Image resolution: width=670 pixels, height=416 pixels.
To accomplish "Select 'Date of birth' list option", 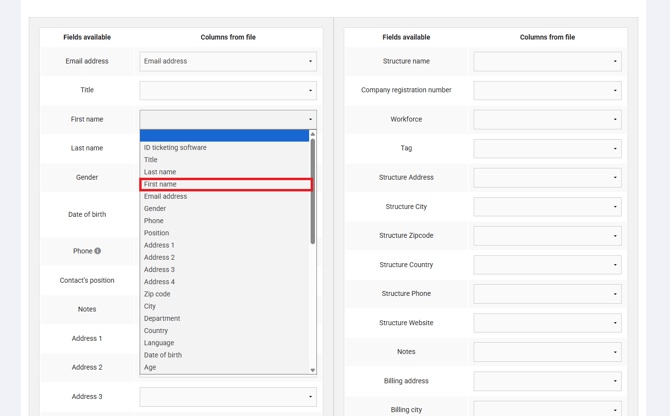I will (x=225, y=355).
